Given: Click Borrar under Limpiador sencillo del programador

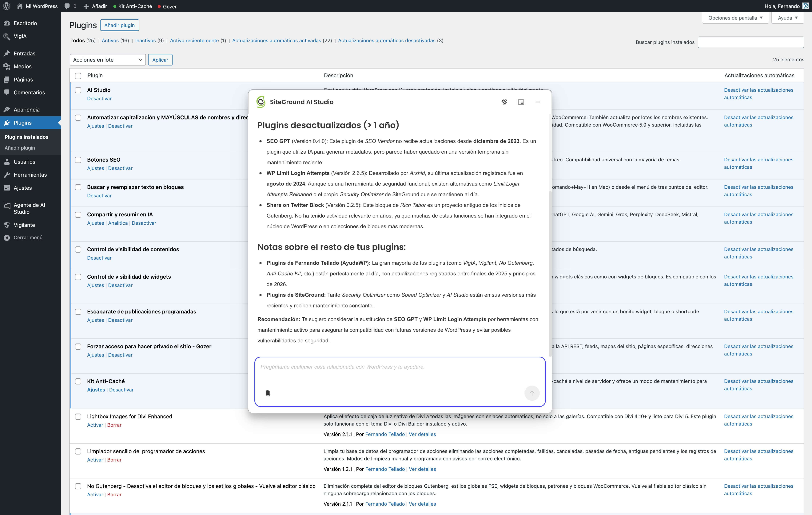Looking at the screenshot, I should 114,460.
